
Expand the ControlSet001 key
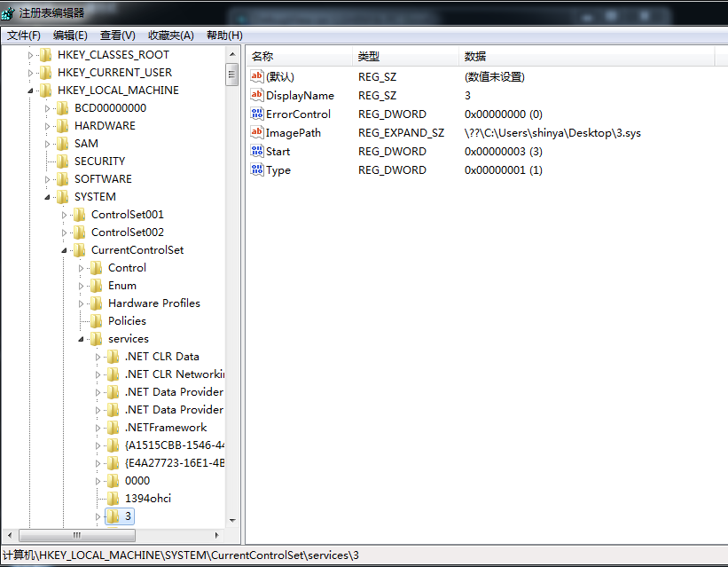pos(65,215)
